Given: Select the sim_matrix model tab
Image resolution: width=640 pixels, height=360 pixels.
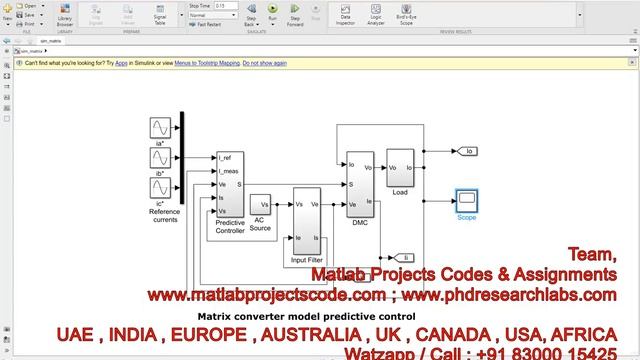Looking at the screenshot, I should [x=51, y=41].
